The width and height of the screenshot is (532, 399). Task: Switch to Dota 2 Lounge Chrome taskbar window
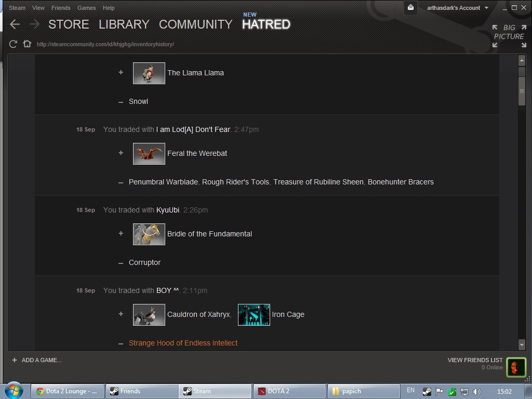(x=68, y=391)
